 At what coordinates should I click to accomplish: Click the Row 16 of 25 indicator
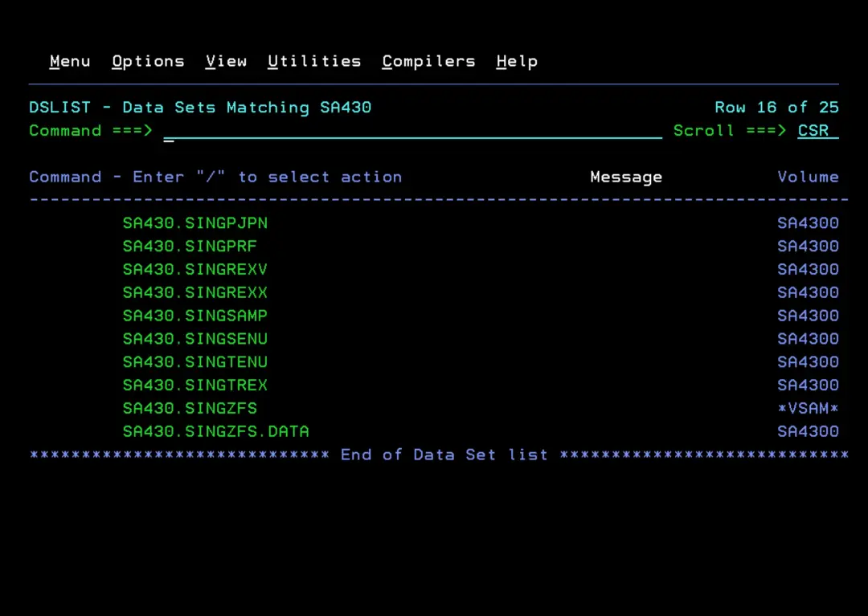tap(776, 108)
